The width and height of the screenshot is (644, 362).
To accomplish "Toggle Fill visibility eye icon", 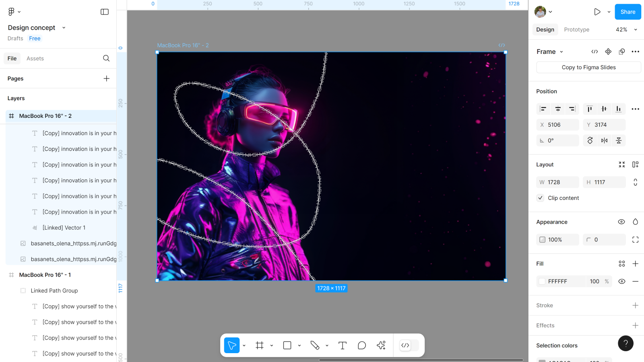I will pos(621,281).
